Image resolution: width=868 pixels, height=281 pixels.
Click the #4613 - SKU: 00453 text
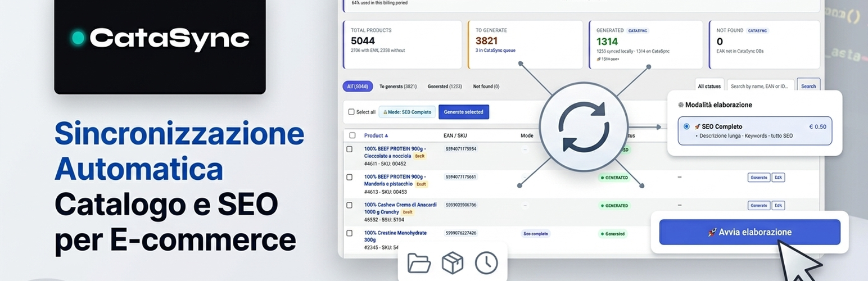coord(385,192)
